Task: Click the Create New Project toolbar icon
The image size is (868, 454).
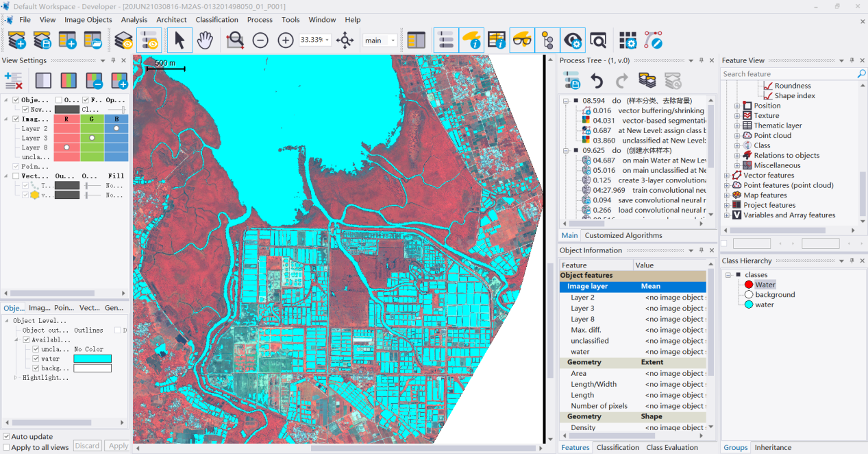Action: (16, 41)
